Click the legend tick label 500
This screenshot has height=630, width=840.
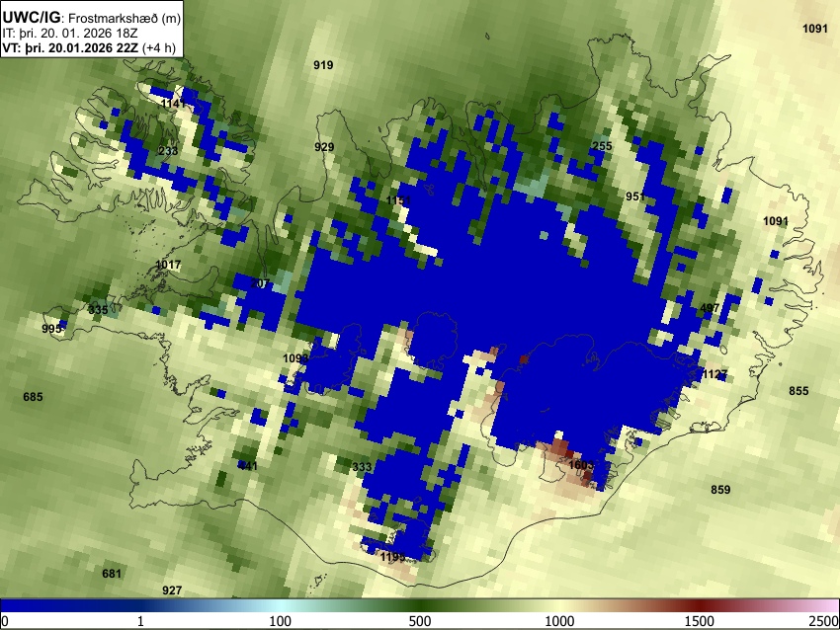pyautogui.click(x=420, y=621)
